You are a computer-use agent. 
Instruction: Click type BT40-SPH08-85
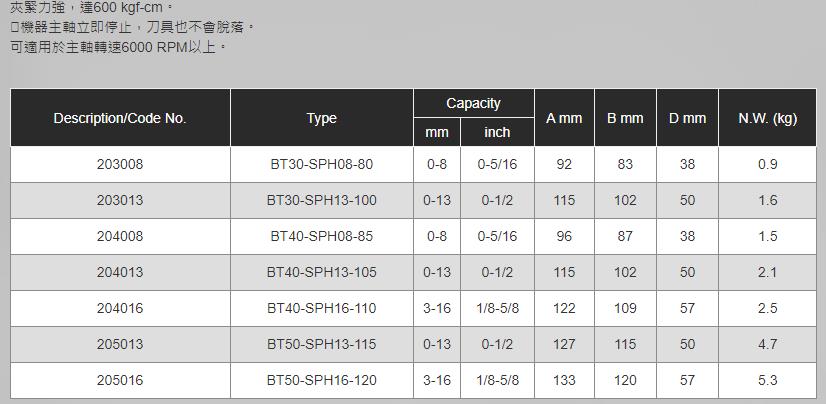pos(322,236)
